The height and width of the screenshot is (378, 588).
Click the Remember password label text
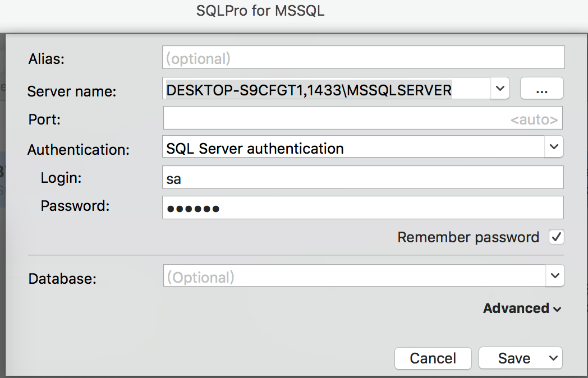pos(468,237)
